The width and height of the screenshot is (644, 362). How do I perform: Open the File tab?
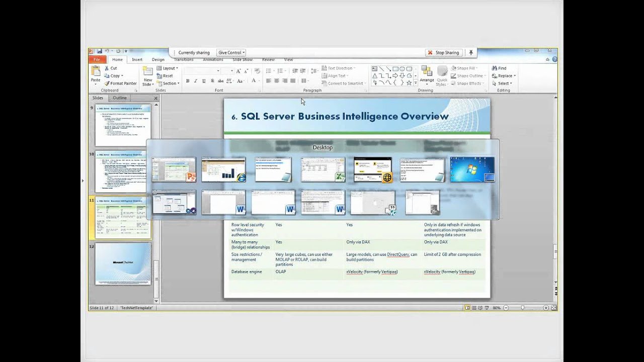97,59
